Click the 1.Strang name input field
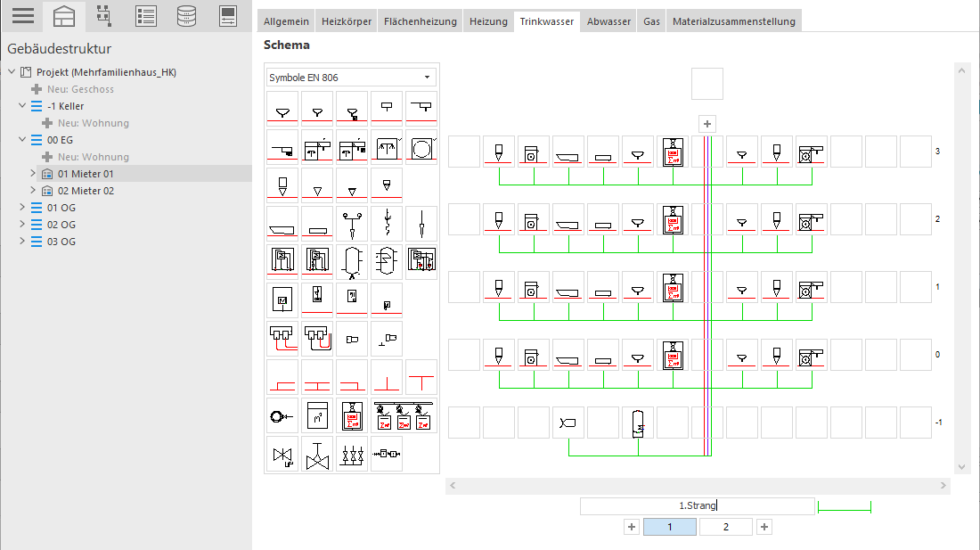This screenshot has width=980, height=550. pos(698,505)
